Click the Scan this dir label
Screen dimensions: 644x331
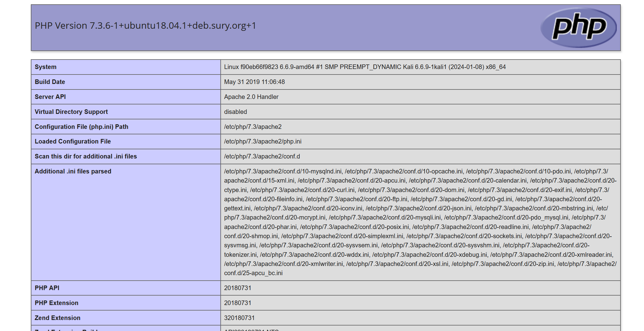click(x=85, y=156)
